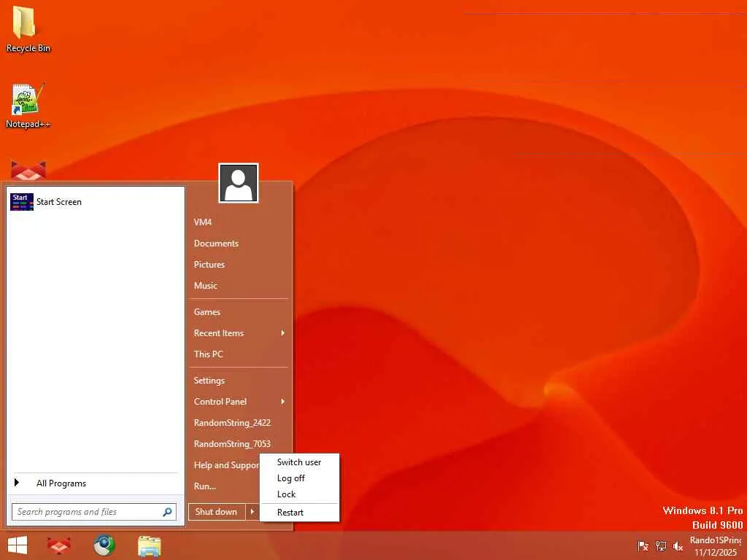
Task: Click the muted volume speaker tray icon
Action: (x=678, y=545)
